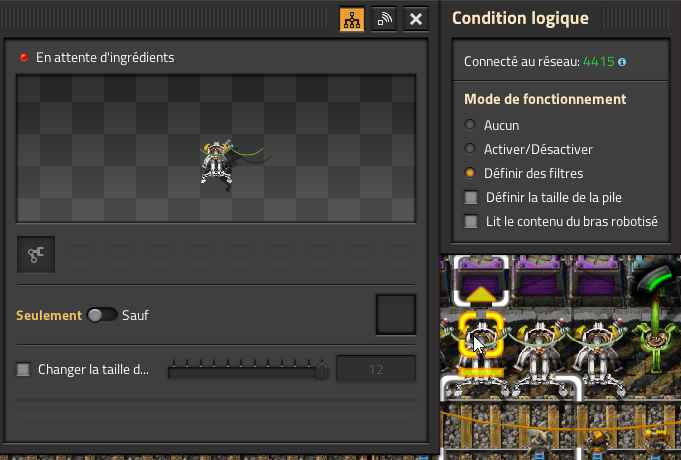Toggle the logistic network wireless icon

pos(384,19)
